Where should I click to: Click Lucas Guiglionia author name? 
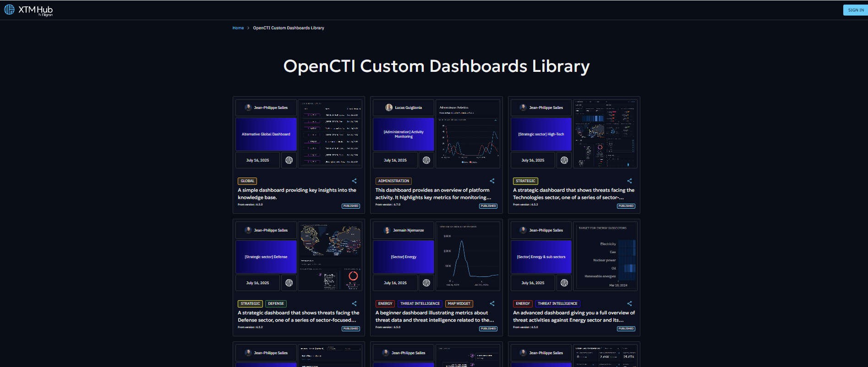pyautogui.click(x=409, y=108)
